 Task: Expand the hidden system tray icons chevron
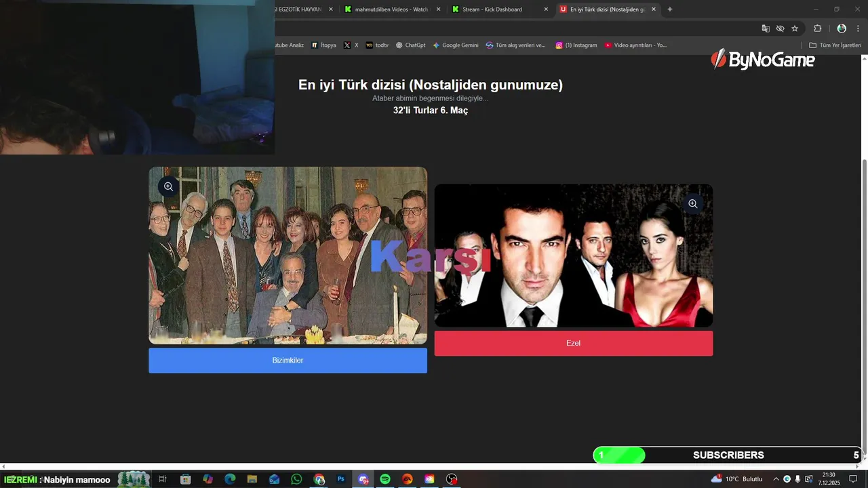pyautogui.click(x=776, y=479)
